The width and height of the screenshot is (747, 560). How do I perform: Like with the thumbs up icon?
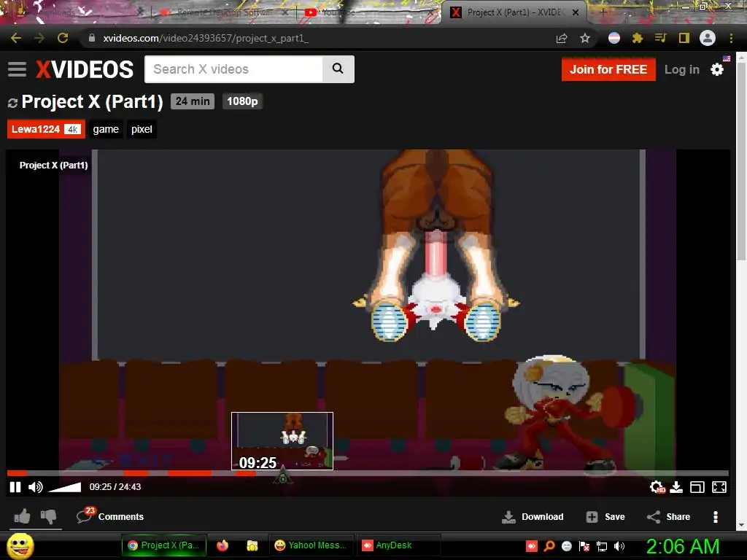click(x=22, y=517)
